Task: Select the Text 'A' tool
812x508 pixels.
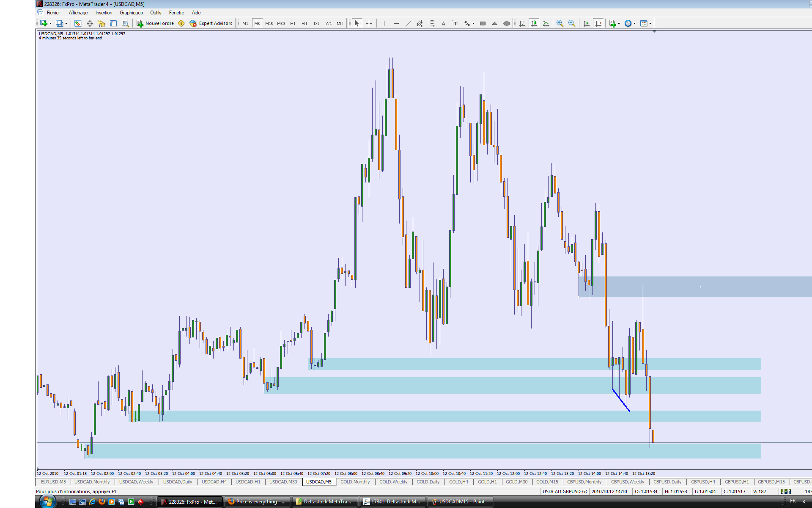Action: click(x=443, y=23)
